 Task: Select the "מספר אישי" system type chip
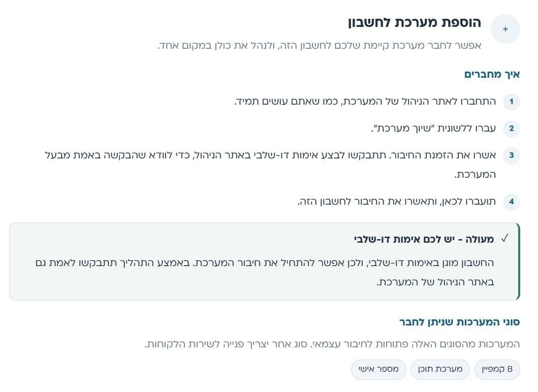pyautogui.click(x=378, y=369)
